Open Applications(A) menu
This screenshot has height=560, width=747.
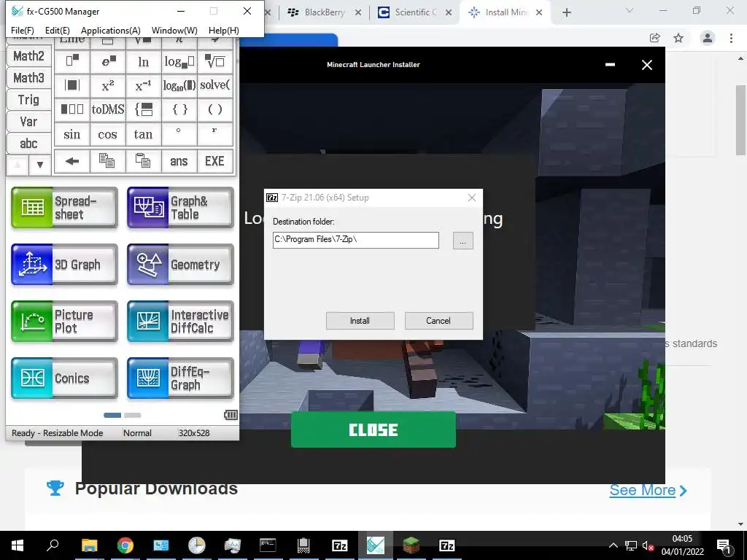[111, 31]
